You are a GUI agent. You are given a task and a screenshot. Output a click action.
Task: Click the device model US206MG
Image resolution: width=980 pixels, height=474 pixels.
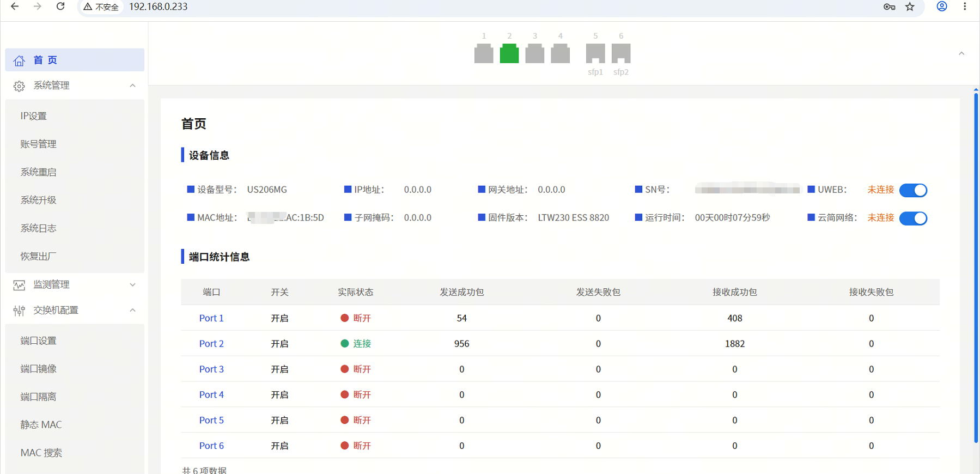point(267,190)
